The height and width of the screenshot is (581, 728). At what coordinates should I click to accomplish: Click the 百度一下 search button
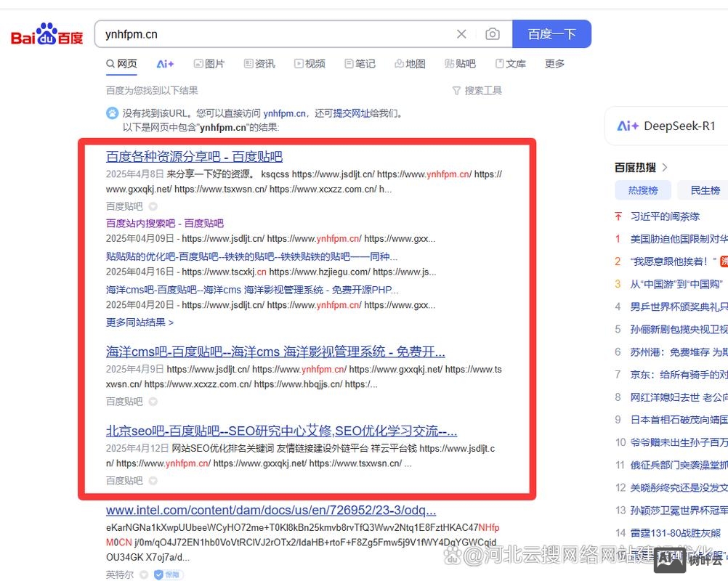coord(552,33)
